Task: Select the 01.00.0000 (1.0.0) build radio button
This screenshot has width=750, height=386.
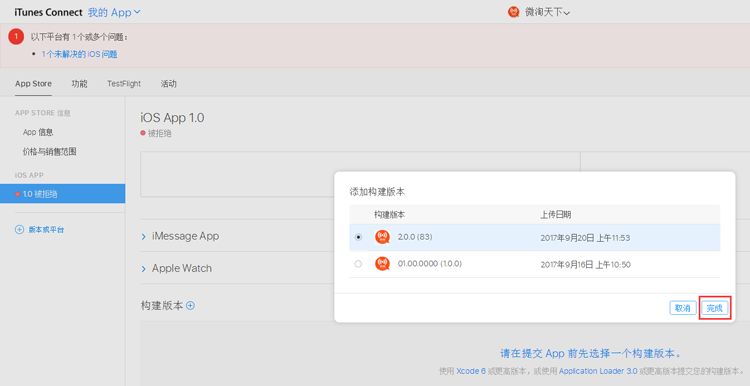Action: pos(358,264)
